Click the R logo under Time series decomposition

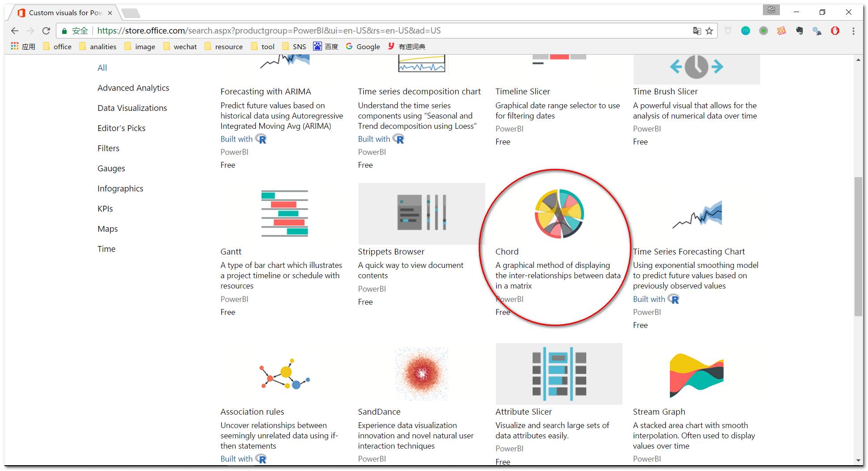[398, 139]
